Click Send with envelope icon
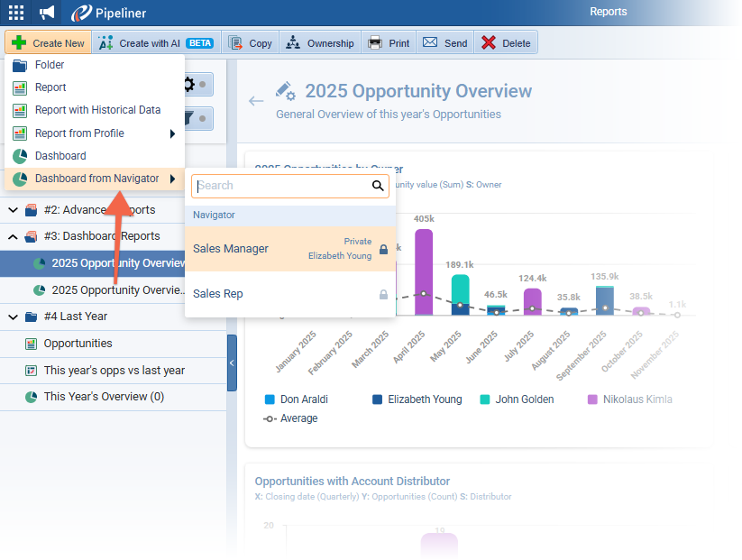This screenshot has width=742, height=560. [x=445, y=43]
